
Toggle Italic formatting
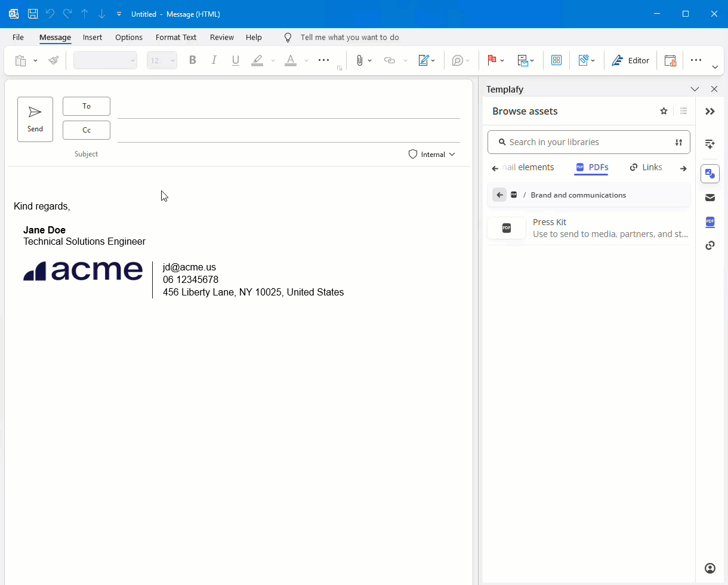214,60
